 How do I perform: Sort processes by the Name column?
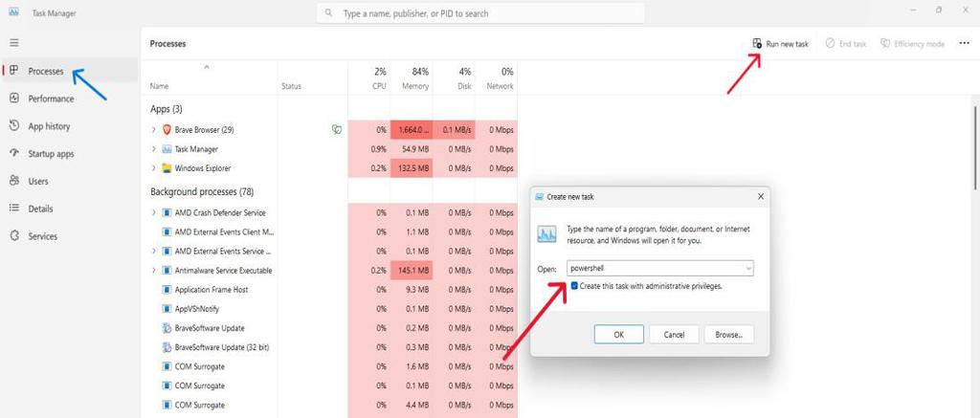[x=160, y=86]
